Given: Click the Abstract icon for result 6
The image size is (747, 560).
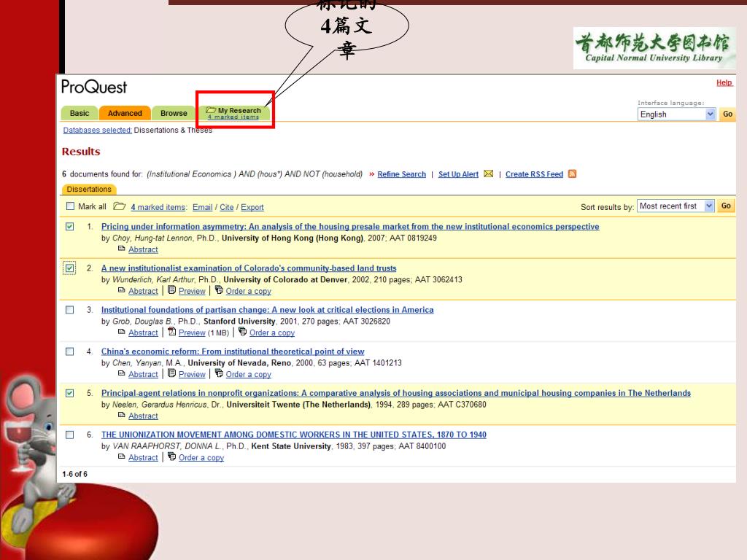Looking at the screenshot, I should click(122, 456).
